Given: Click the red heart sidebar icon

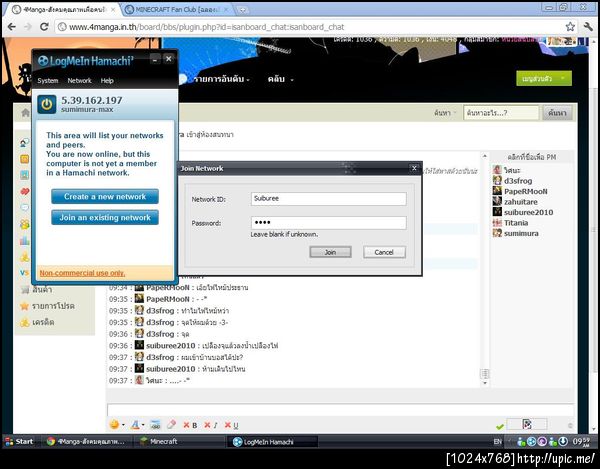Looking at the screenshot, I should (x=24, y=191).
